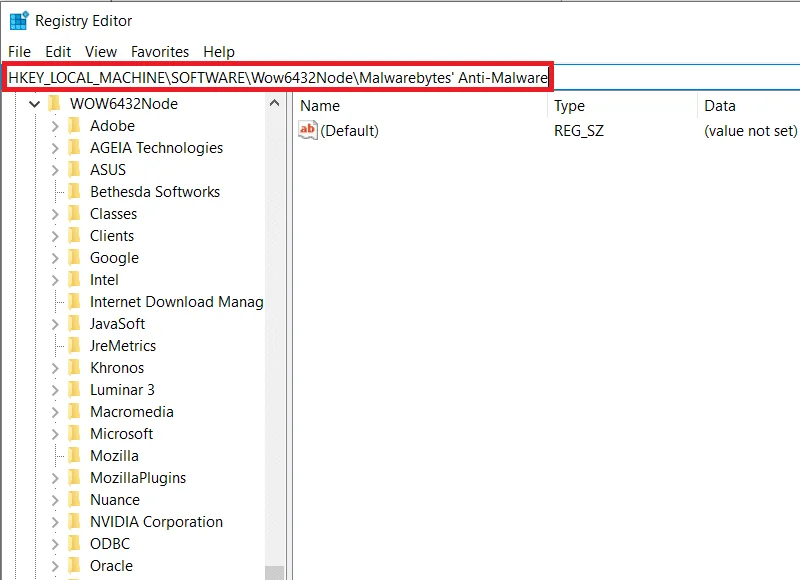Screen dimensions: 800x580
Task: Expand the NVIDIA Corporation key
Action: pyautogui.click(x=55, y=522)
